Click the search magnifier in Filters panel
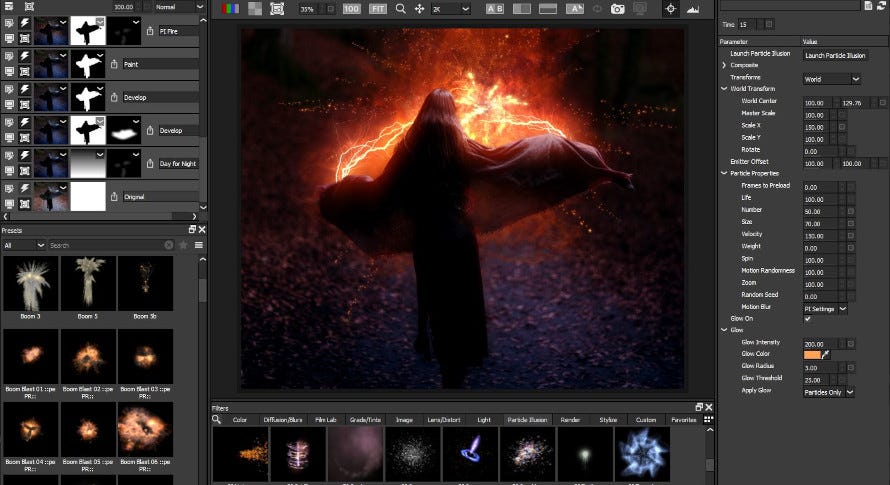 (x=217, y=419)
